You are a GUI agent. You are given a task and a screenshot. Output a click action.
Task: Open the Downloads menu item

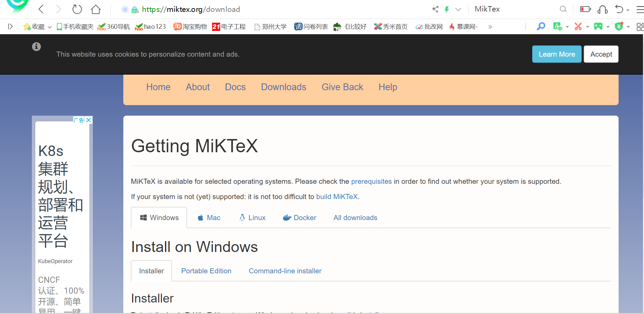(x=284, y=87)
